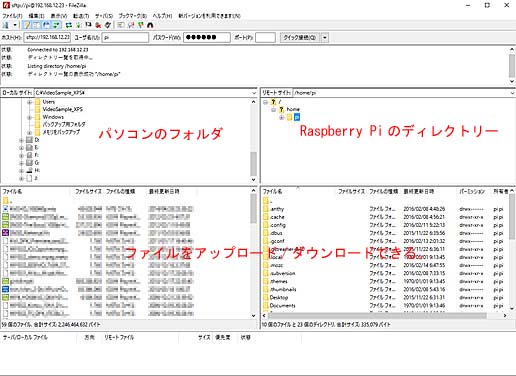Expand the G: drive node
Screen dimensions: 516x376
(x=21, y=163)
